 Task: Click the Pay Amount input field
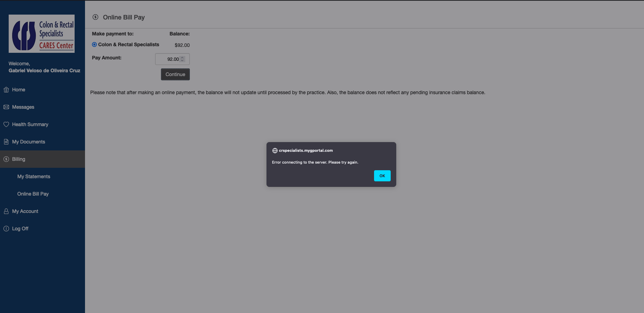click(x=172, y=59)
